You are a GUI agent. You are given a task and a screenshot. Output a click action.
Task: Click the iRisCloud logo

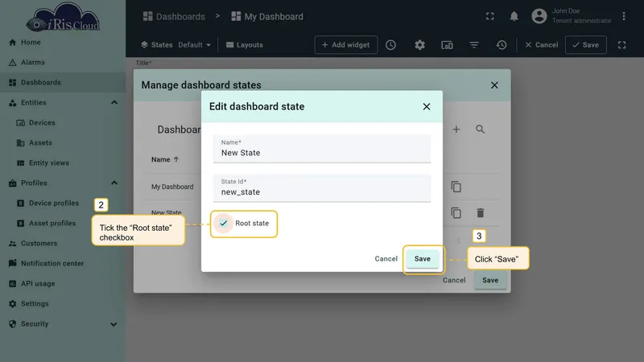[x=63, y=17]
